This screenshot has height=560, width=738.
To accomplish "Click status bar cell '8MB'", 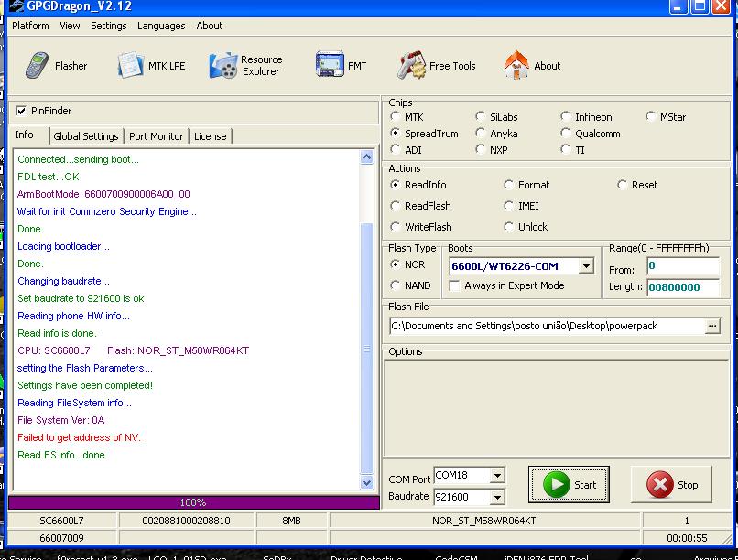I will click(x=292, y=521).
